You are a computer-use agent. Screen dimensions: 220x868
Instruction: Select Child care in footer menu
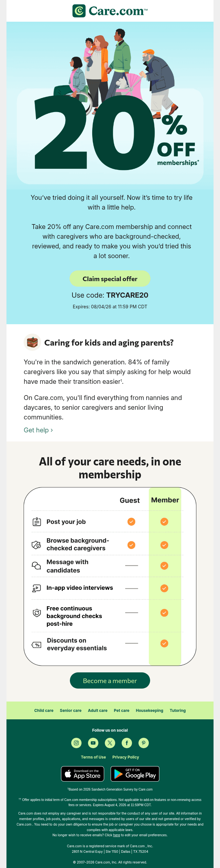44,710
